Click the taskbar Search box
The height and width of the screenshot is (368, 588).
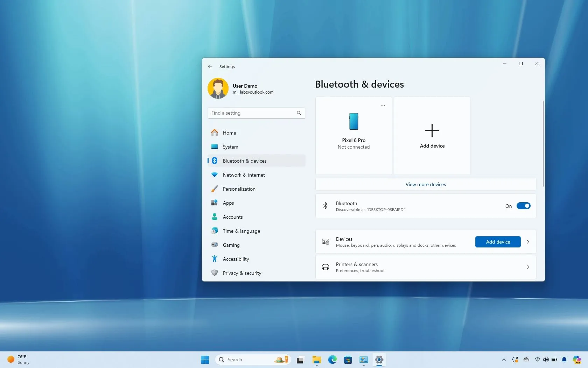[253, 360]
